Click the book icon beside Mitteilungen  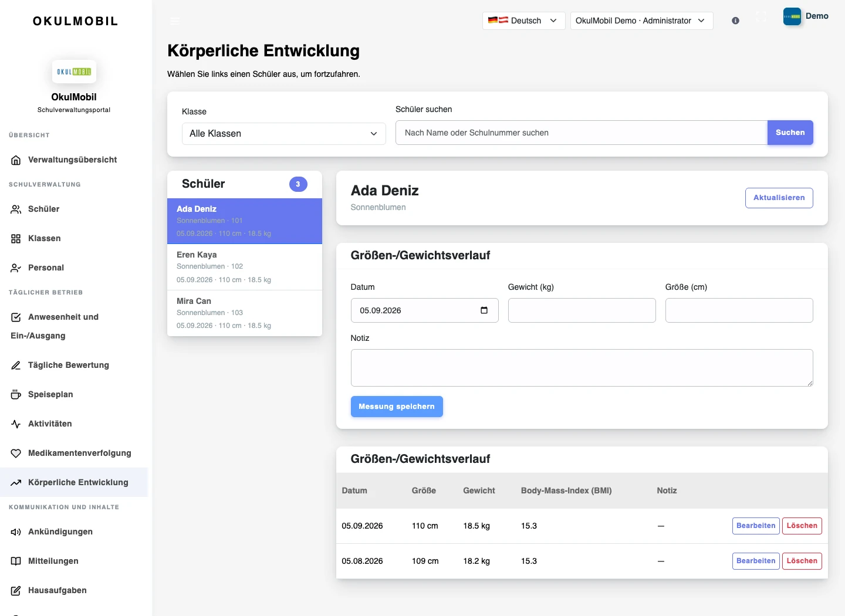click(16, 561)
